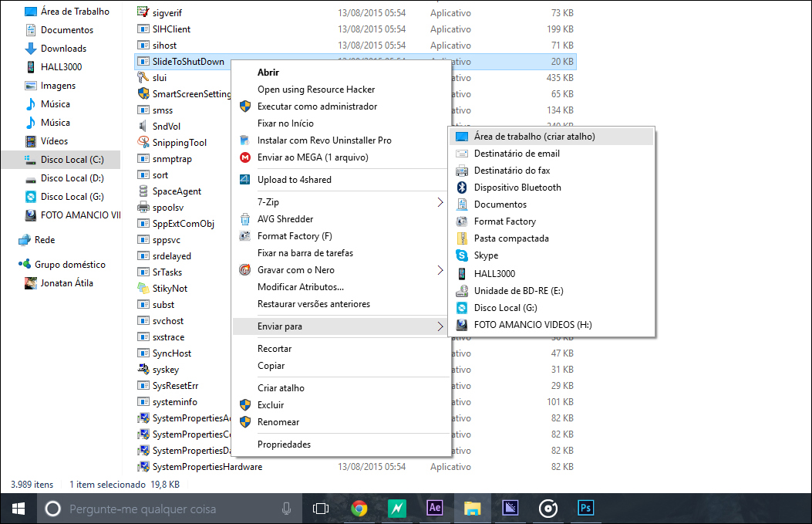Click the Nero burn icon
The image size is (812, 524).
tap(245, 269)
